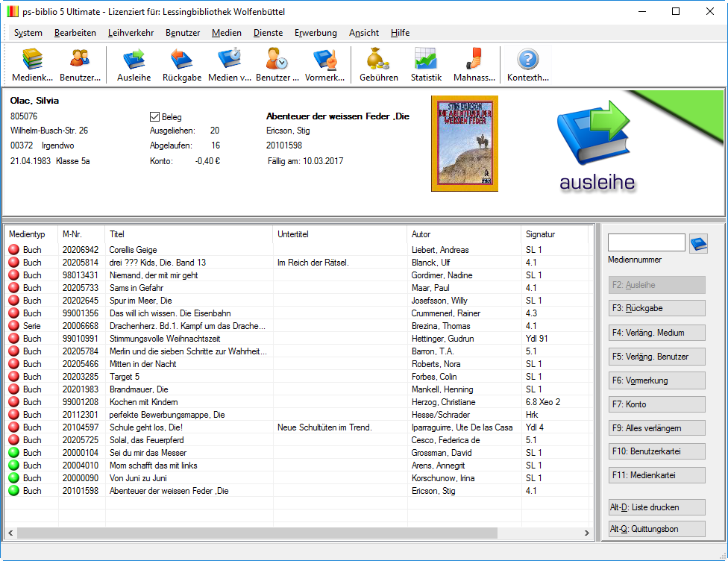Open the Hilfe menu

coord(399,33)
